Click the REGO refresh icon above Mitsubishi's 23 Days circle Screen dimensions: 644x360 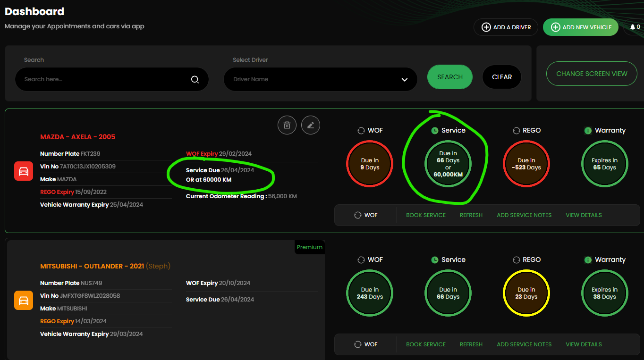(517, 260)
